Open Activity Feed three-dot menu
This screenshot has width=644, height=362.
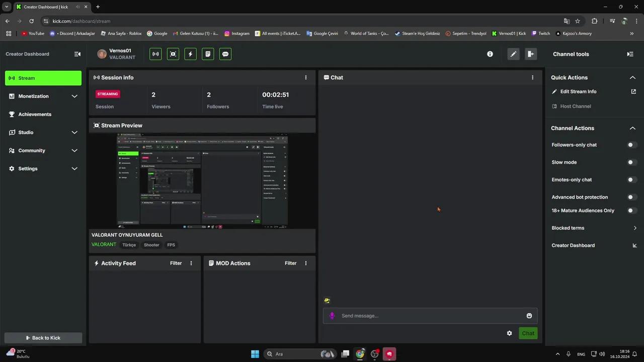click(191, 263)
